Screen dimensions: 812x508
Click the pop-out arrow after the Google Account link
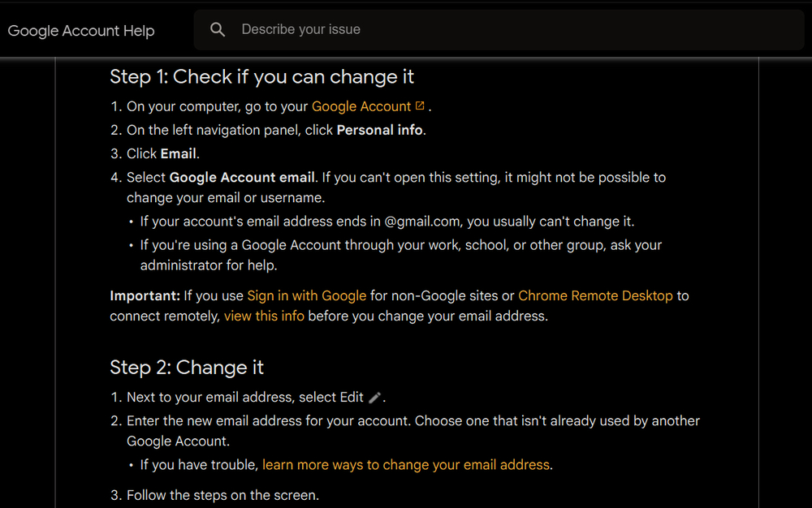(419, 105)
